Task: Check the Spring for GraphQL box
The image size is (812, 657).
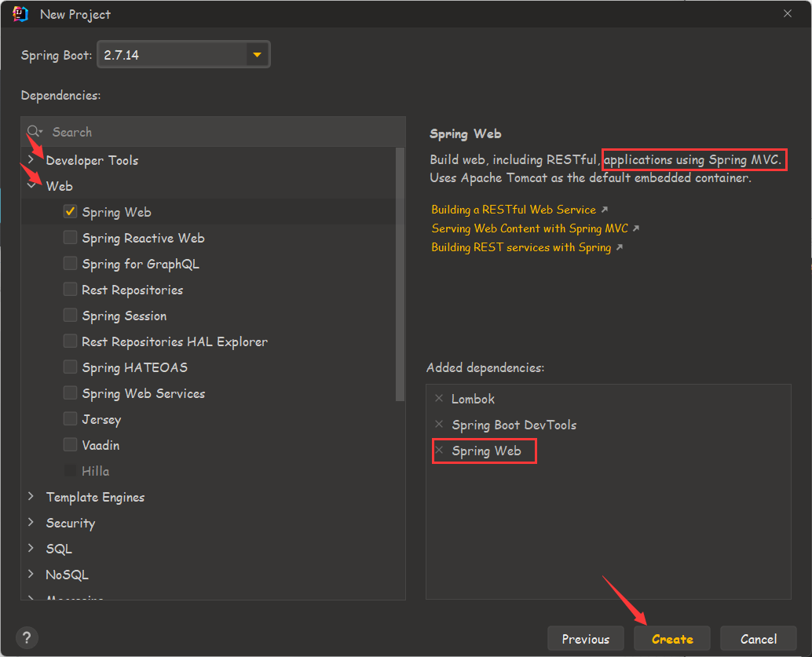Action: click(70, 264)
